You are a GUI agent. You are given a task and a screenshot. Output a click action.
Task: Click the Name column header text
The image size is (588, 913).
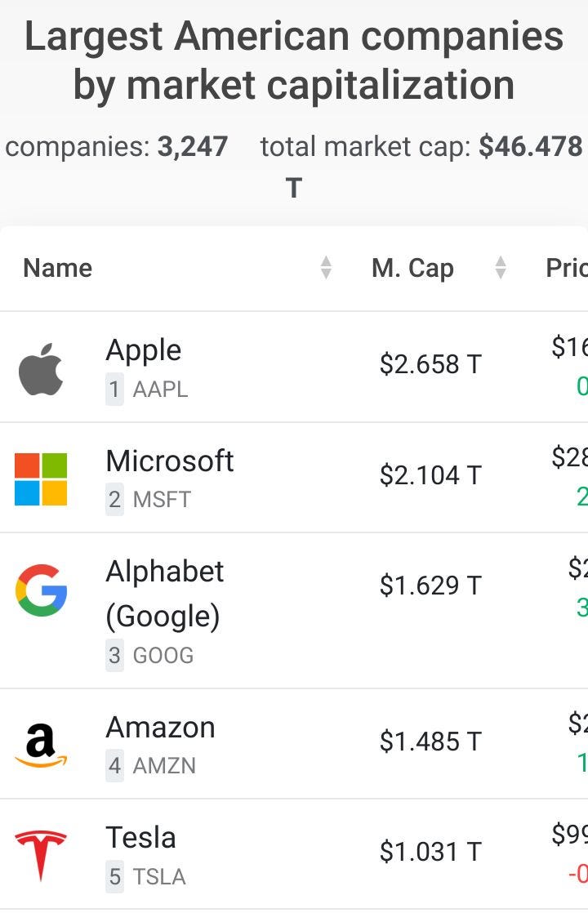pos(58,268)
